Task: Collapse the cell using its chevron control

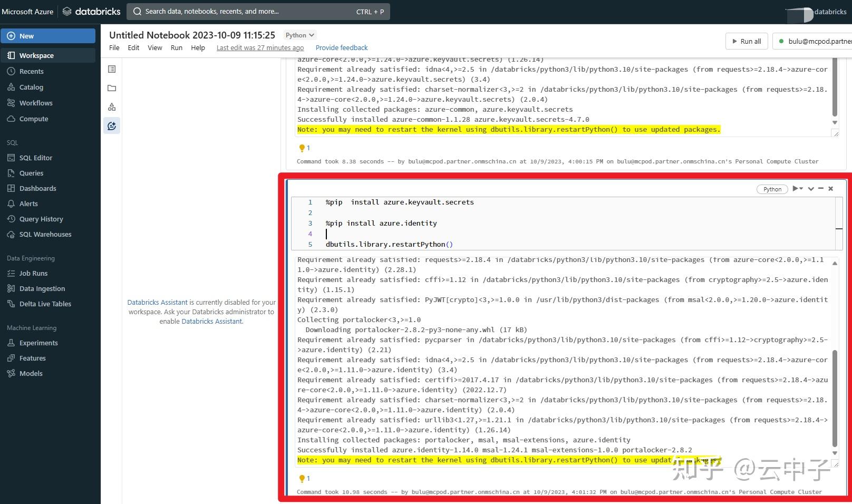Action: (810, 188)
